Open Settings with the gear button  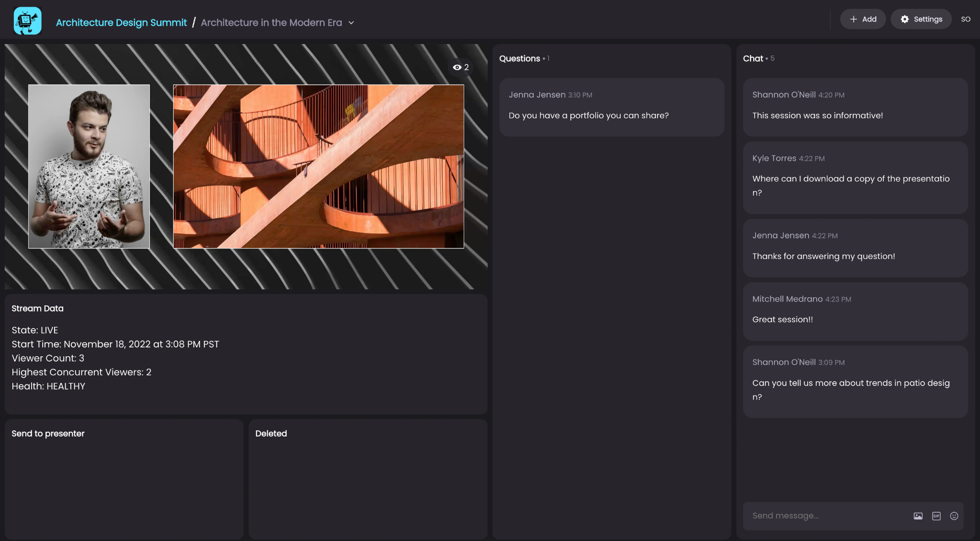tap(921, 19)
